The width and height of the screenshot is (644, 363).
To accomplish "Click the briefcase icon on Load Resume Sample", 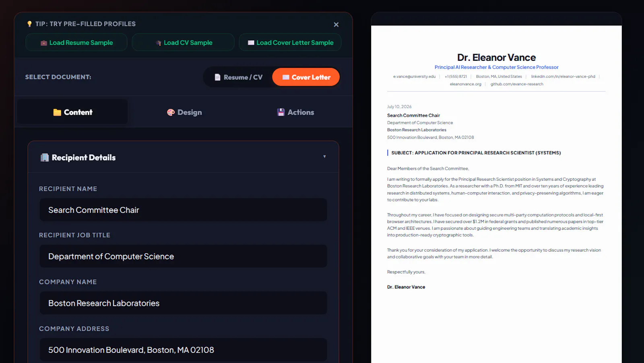I will (x=44, y=43).
